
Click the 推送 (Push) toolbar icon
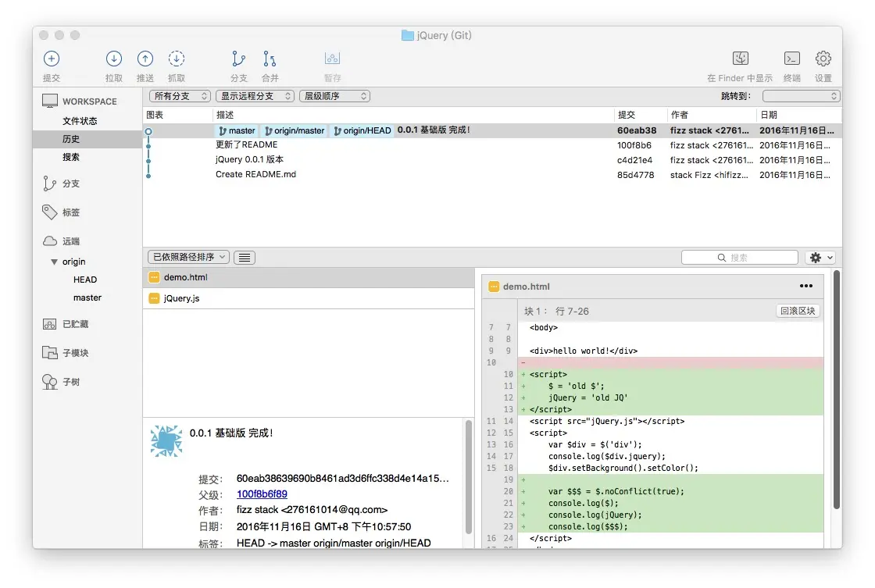tap(145, 59)
